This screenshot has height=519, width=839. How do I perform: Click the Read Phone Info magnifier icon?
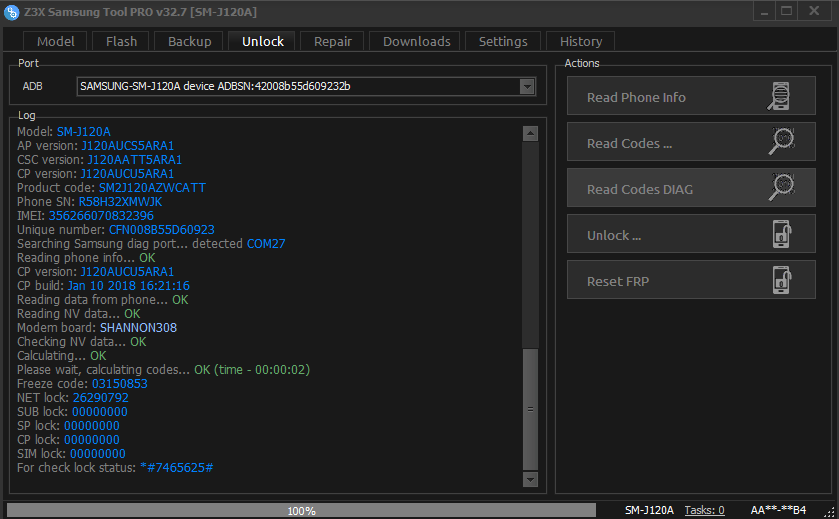[x=780, y=96]
